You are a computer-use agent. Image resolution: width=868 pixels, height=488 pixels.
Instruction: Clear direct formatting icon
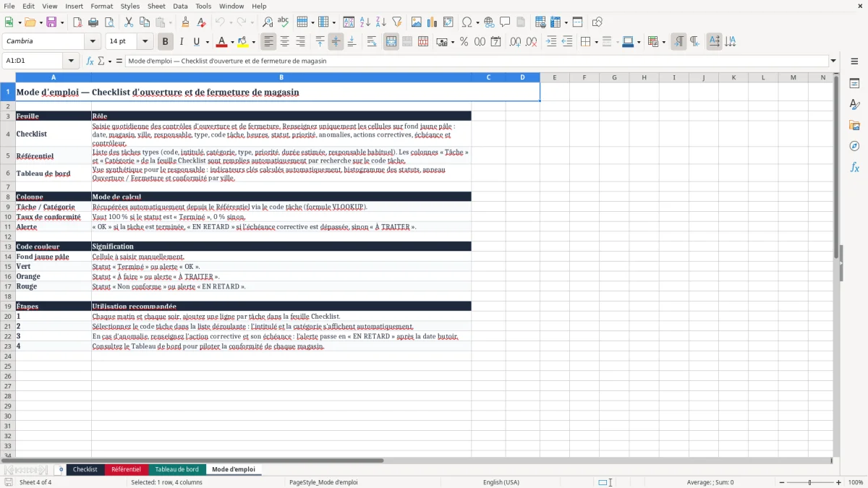point(201,22)
